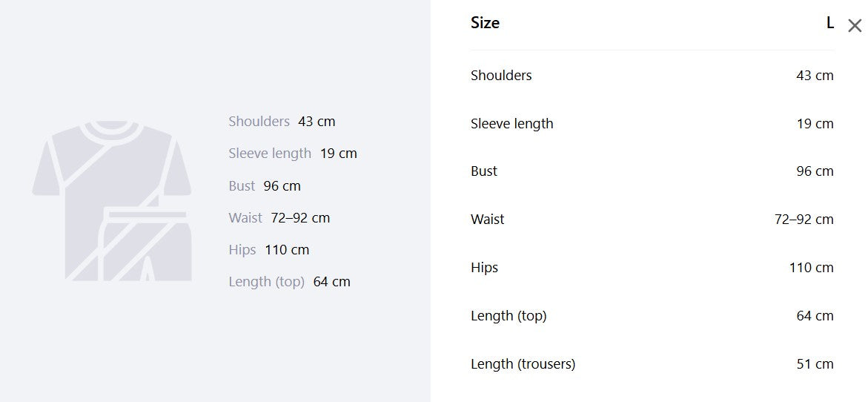Click Bust 96 cm beside the illustration
Image resolution: width=868 pixels, height=402 pixels.
(265, 185)
